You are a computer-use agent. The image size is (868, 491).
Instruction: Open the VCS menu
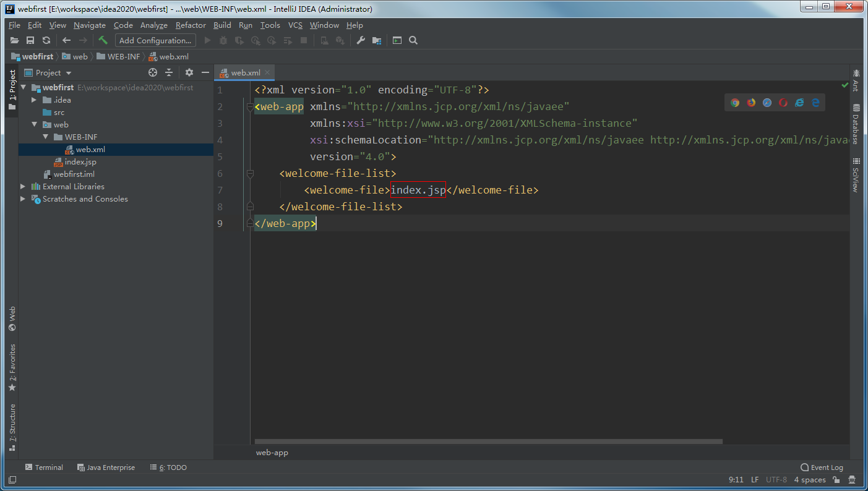click(295, 25)
